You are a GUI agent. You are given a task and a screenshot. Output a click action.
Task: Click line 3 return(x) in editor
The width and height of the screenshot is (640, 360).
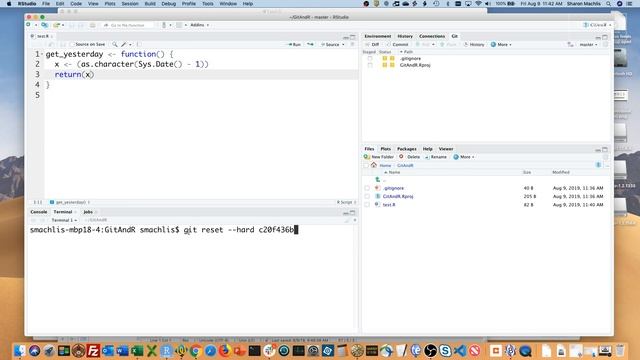coord(74,75)
